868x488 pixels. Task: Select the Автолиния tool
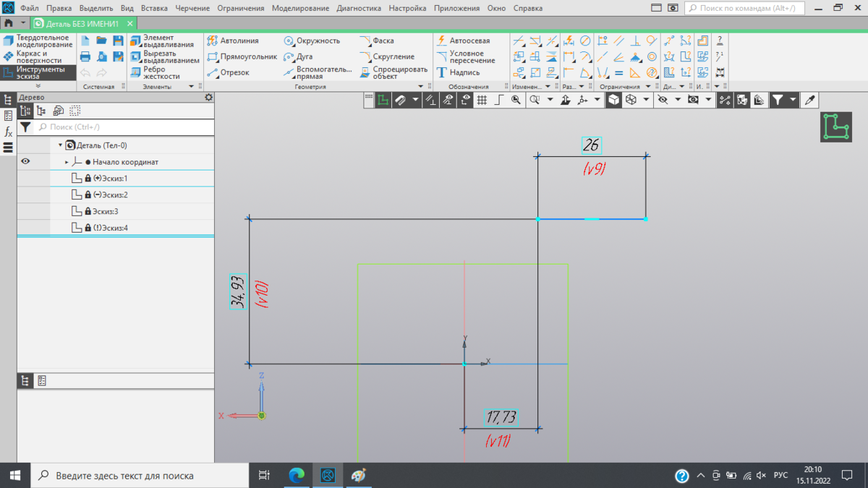coord(233,41)
